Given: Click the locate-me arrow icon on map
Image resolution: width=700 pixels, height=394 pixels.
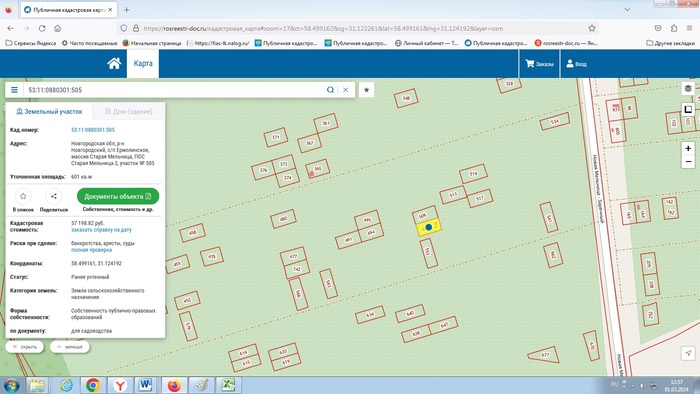Looking at the screenshot, I should click(688, 353).
